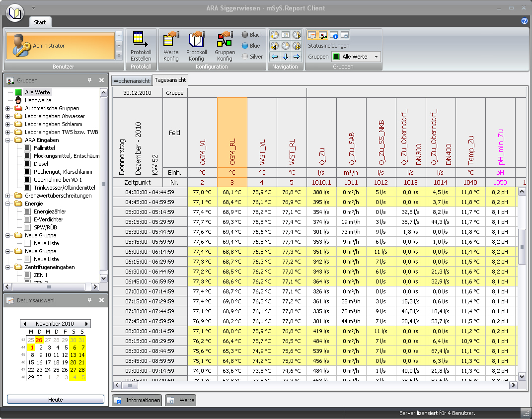Click the blue left arrow navigation icon
Viewport: 532px width, 419px height.
click(x=274, y=57)
